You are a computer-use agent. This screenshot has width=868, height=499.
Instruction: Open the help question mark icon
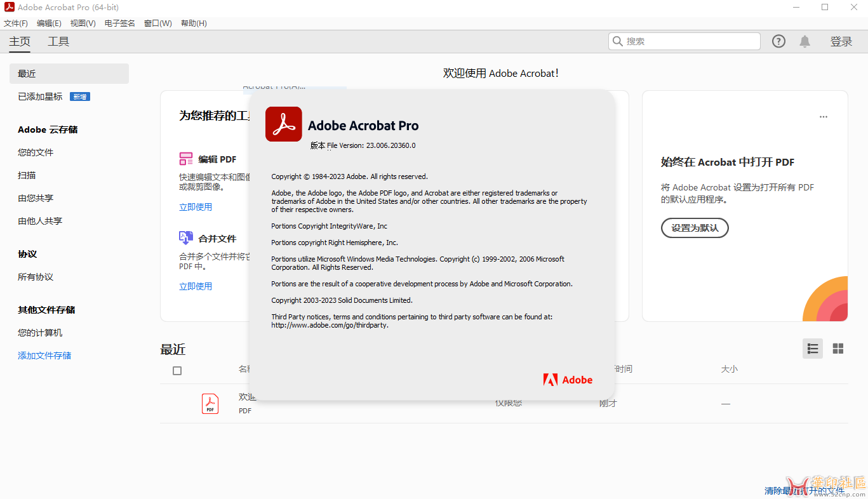point(778,41)
